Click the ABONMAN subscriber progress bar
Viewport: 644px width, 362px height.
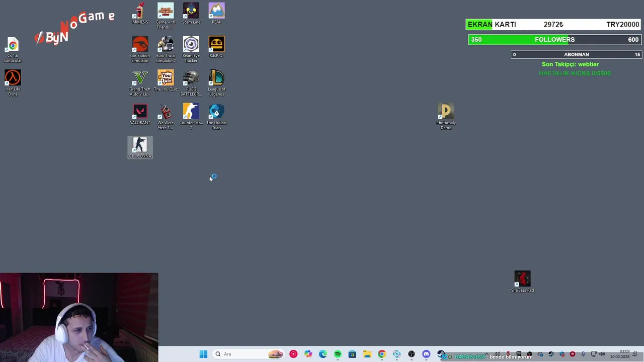(576, 54)
